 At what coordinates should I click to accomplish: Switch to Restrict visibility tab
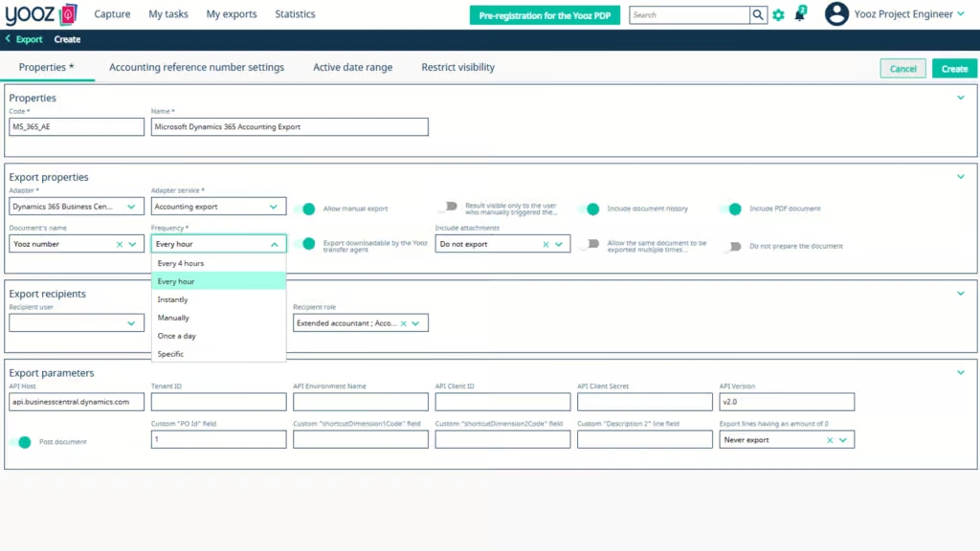(458, 68)
